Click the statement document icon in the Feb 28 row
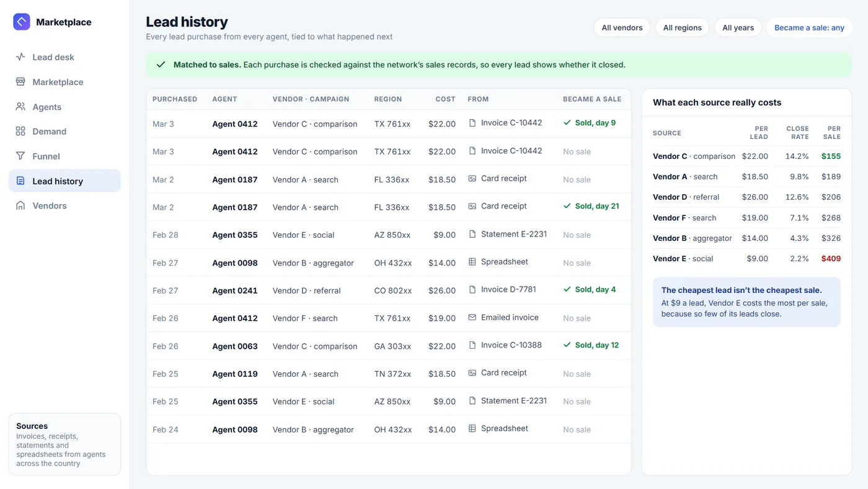Image resolution: width=868 pixels, height=489 pixels. 472,234
